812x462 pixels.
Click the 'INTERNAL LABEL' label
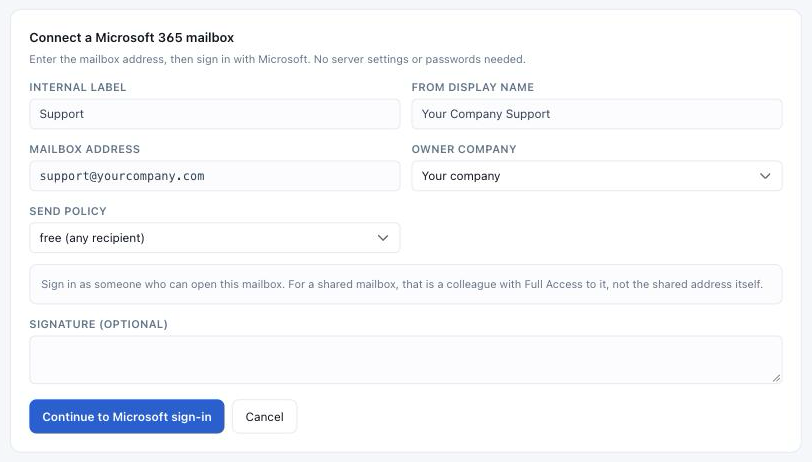click(78, 87)
